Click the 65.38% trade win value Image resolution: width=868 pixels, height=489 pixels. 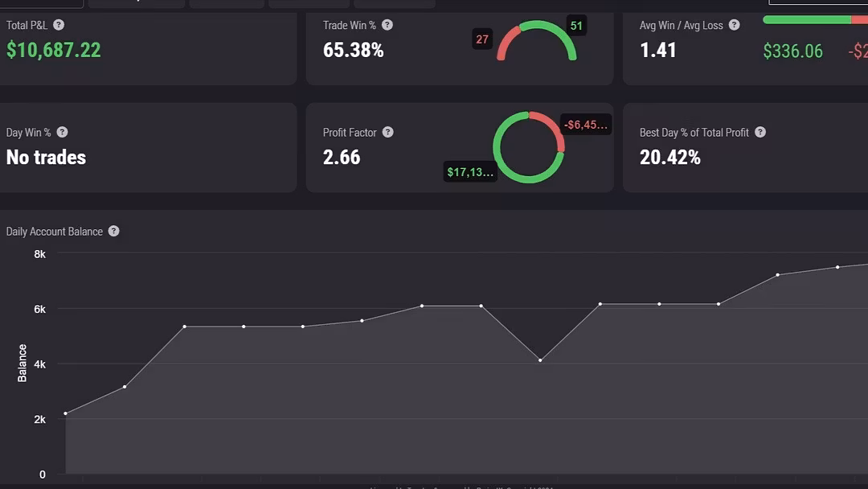[353, 50]
